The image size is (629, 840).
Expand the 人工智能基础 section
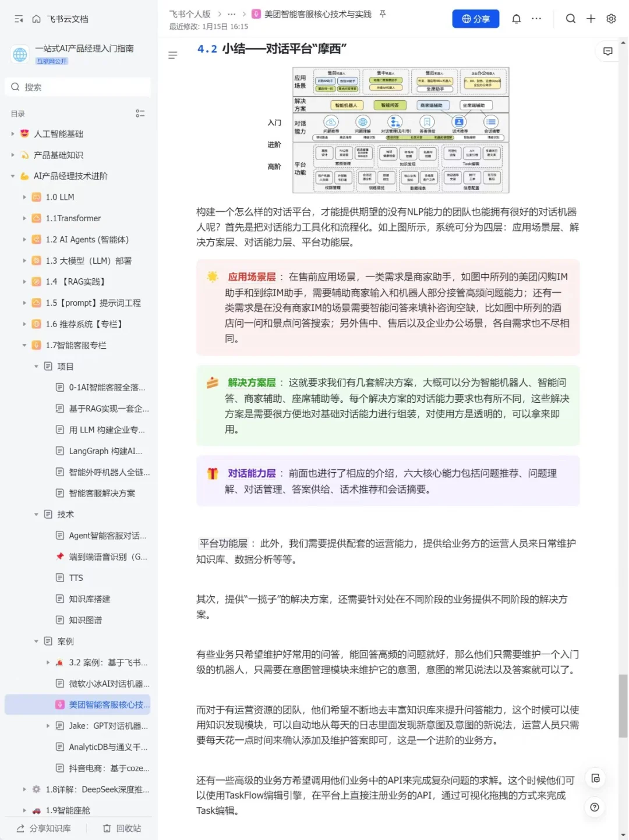13,134
